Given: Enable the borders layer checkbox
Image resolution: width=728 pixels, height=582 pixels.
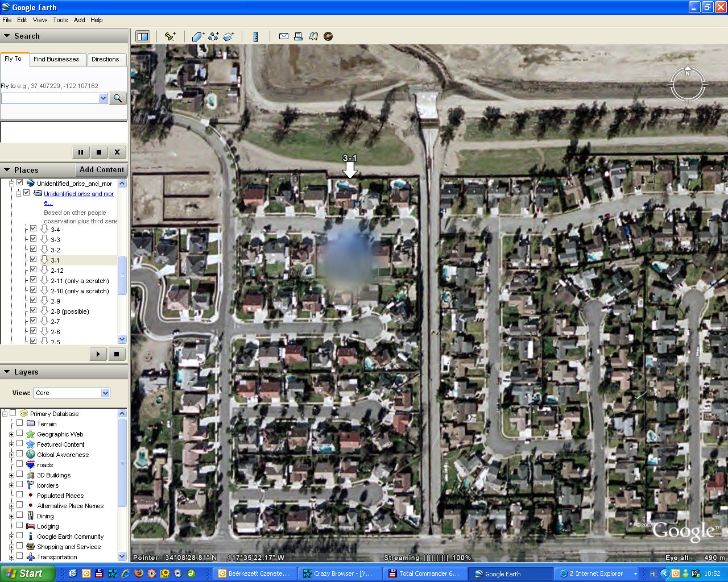Looking at the screenshot, I should point(19,484).
